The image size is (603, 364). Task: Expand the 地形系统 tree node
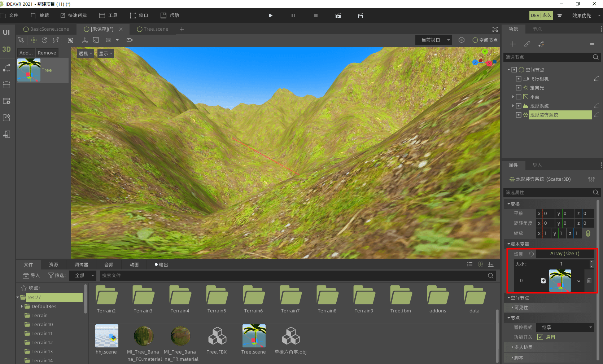pyautogui.click(x=513, y=106)
